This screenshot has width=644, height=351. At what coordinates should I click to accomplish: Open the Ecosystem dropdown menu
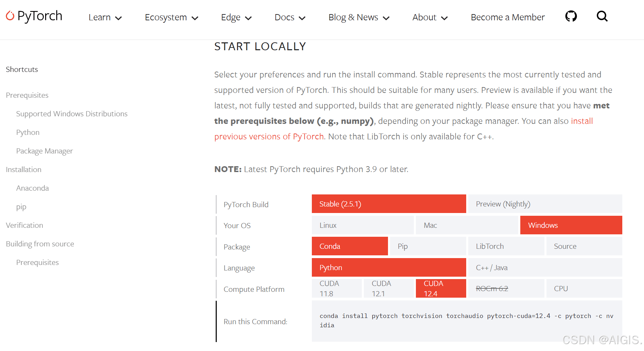pos(171,18)
